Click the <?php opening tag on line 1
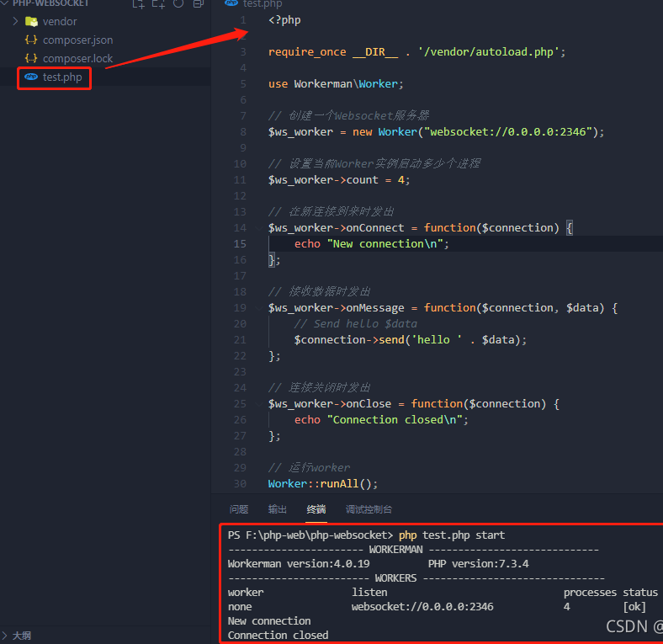Viewport: 663px width, 644px height. coord(284,20)
